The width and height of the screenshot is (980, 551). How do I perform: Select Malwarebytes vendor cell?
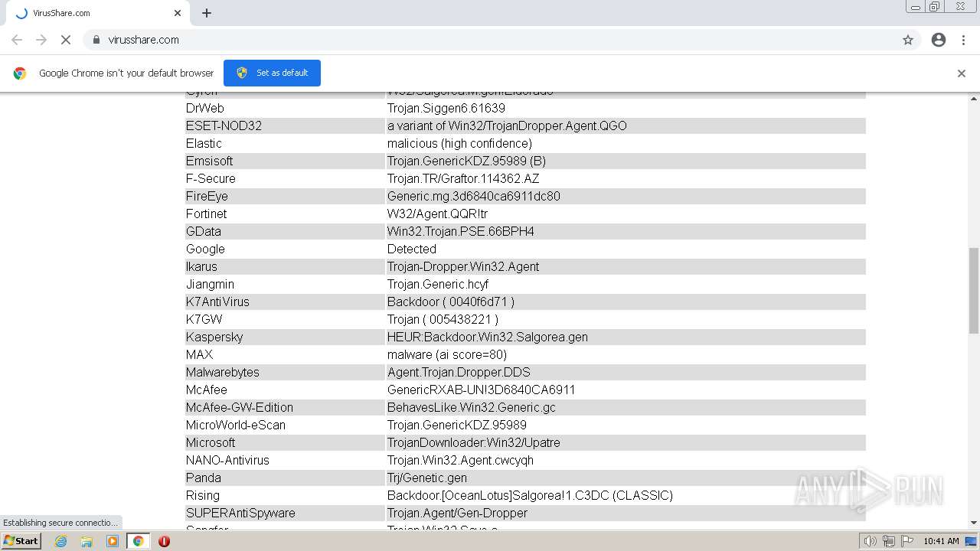(x=284, y=372)
